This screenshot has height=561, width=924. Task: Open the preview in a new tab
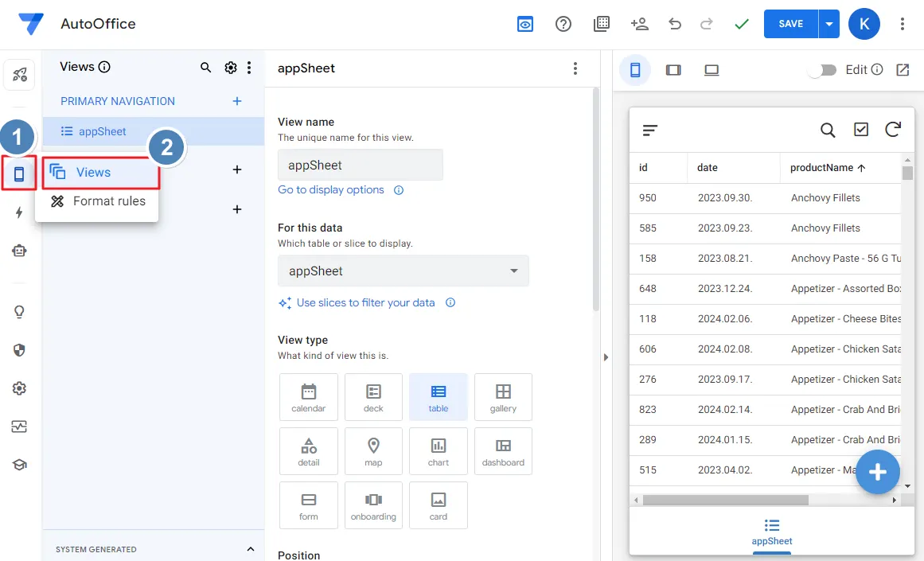(x=903, y=70)
